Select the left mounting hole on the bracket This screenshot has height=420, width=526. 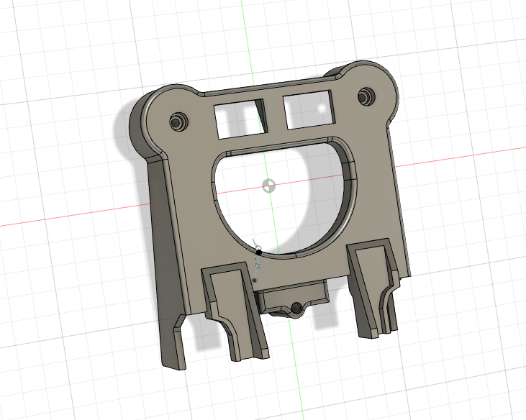tap(178, 122)
